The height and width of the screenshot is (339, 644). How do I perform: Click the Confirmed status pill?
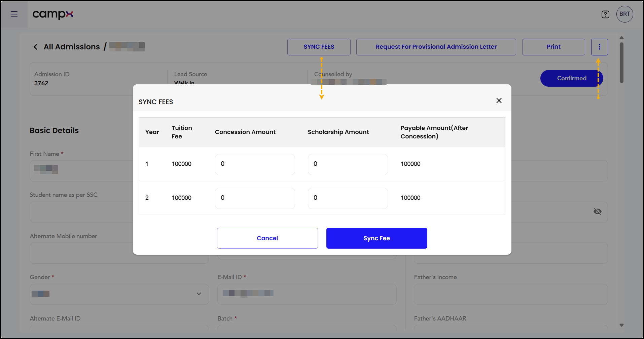pyautogui.click(x=571, y=78)
